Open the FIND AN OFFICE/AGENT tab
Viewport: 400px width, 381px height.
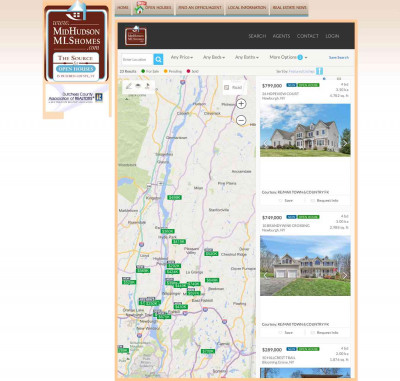pyautogui.click(x=200, y=8)
